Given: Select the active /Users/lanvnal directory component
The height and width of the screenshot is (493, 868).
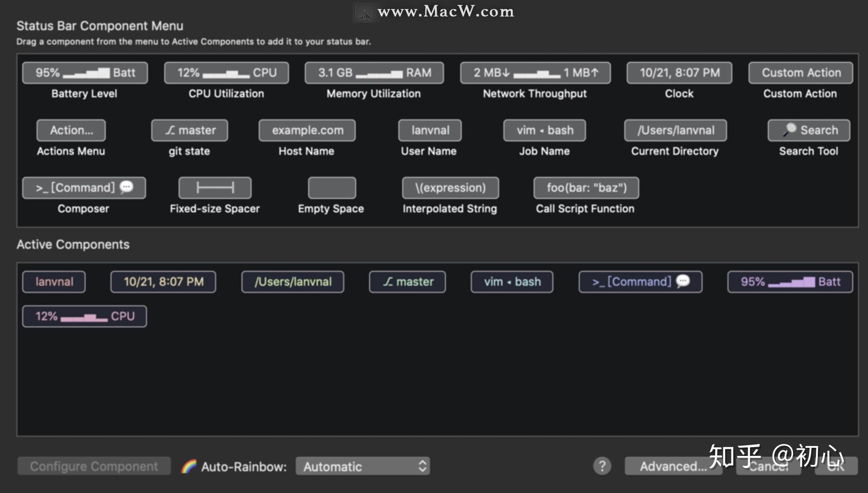Looking at the screenshot, I should (x=292, y=282).
